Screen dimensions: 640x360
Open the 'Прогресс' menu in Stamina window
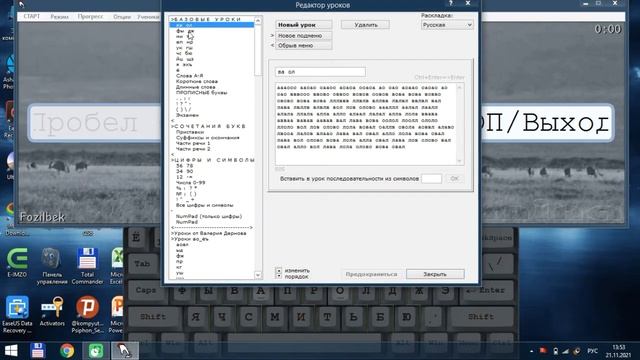90,16
